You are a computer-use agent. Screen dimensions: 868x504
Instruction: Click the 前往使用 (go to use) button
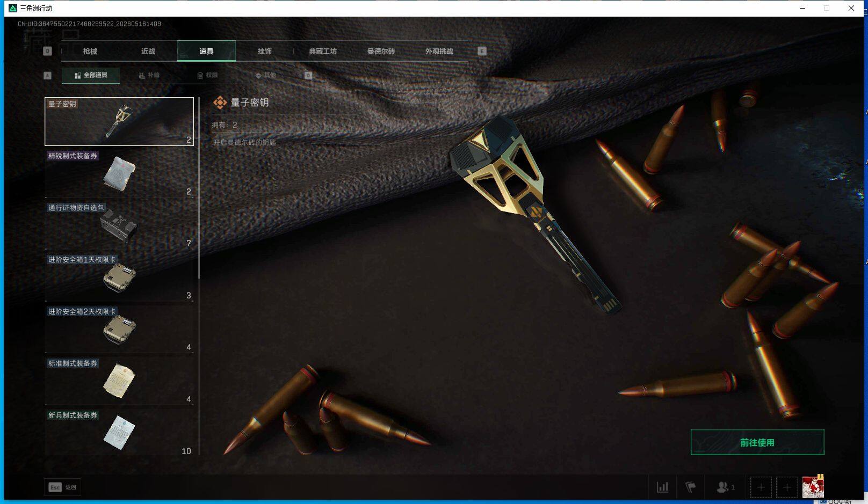point(757,442)
